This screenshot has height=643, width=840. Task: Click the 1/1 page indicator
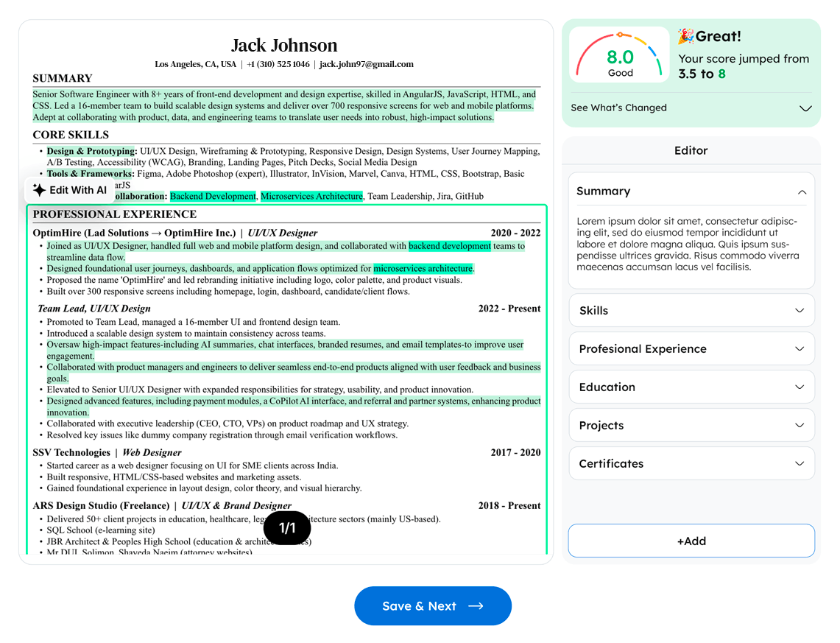click(x=287, y=528)
